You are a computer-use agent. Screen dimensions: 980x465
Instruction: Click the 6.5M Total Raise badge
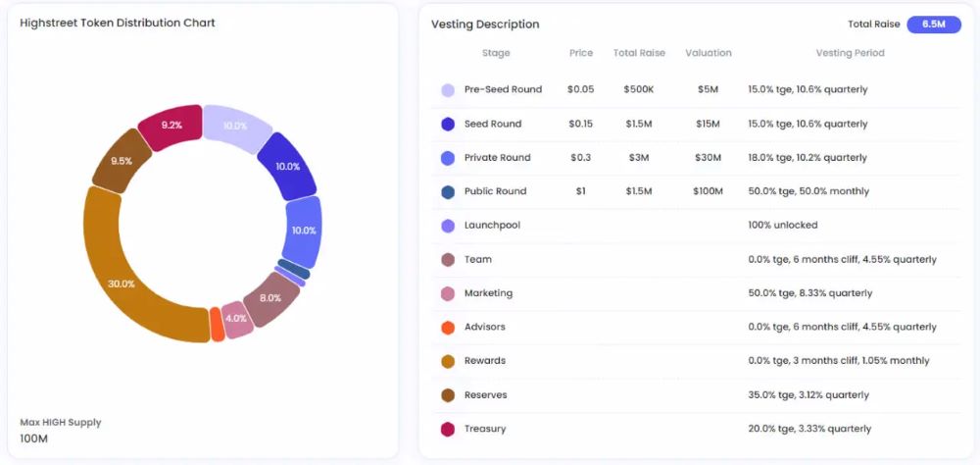click(933, 25)
